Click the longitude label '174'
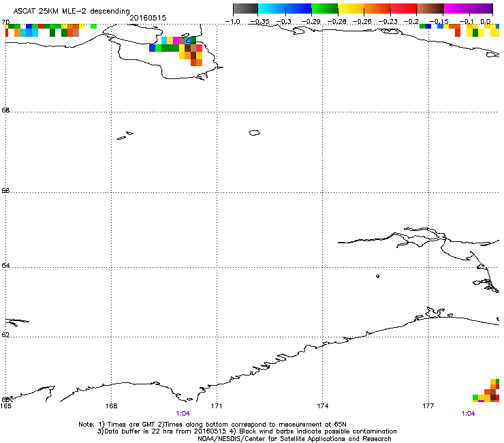 tap(322, 406)
